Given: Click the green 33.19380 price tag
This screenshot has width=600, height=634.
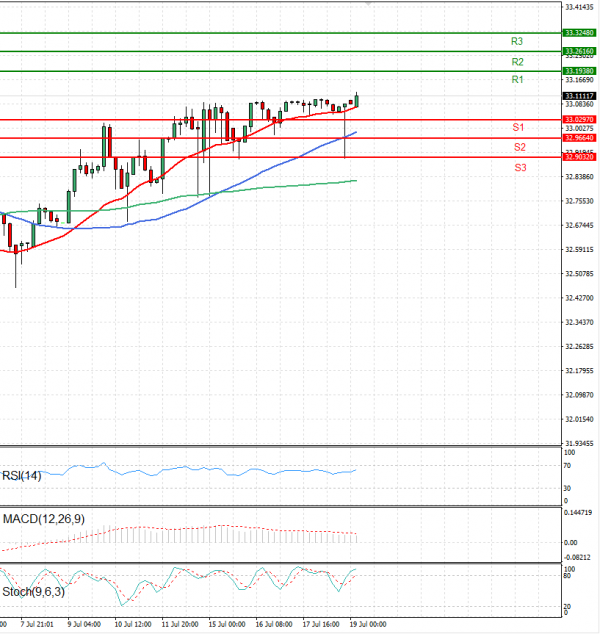Looking at the screenshot, I should [x=579, y=71].
